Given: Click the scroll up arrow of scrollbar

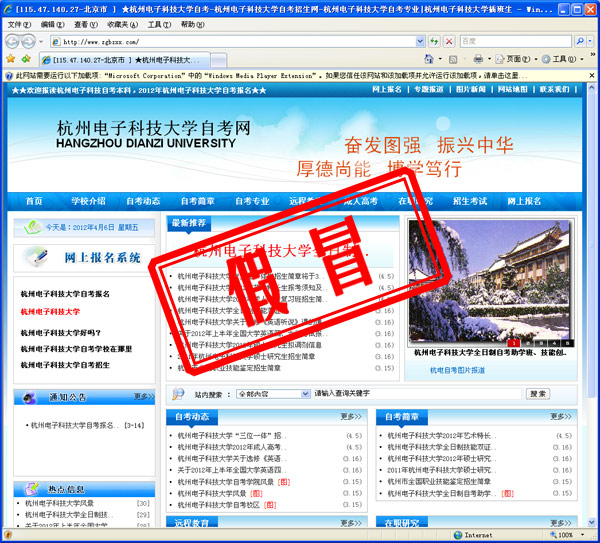Looking at the screenshot, I should point(592,88).
